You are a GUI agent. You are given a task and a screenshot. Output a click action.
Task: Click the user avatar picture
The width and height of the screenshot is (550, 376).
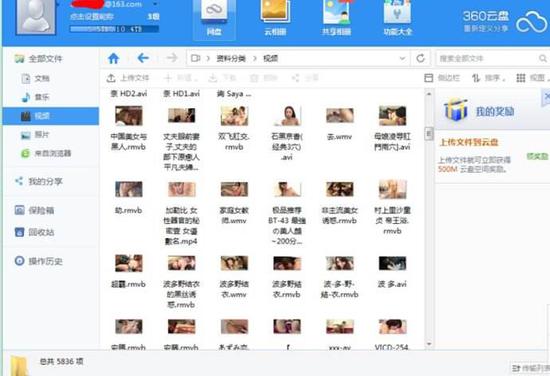coord(36,16)
